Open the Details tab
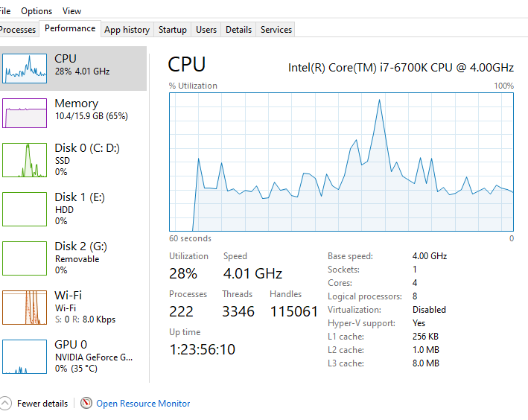Image resolution: width=528 pixels, height=420 pixels. (238, 30)
